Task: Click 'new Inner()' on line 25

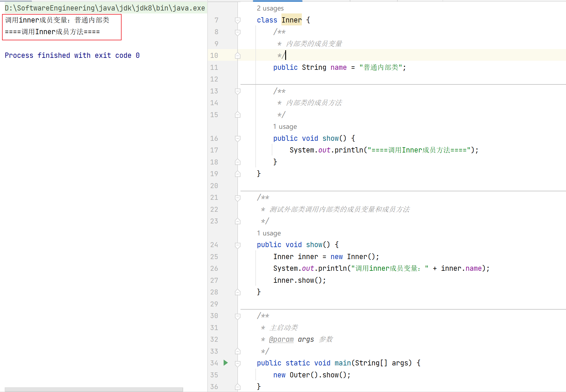Action: [353, 257]
